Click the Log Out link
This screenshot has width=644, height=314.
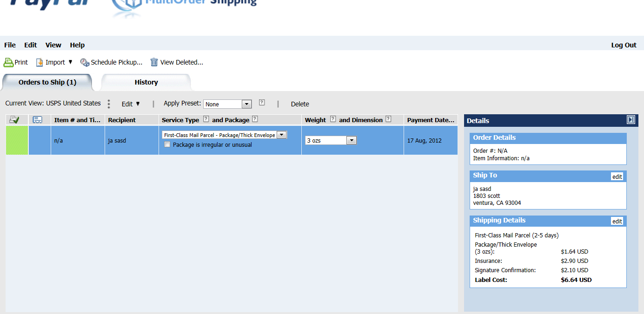(624, 45)
